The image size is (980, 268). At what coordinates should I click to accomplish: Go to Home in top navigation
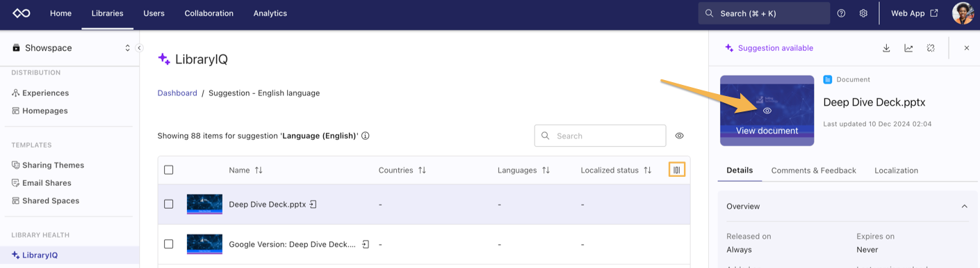point(60,13)
